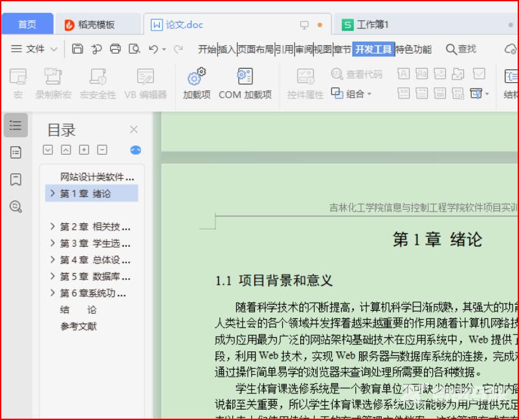Switch to the 审阅 ribbon tab
Screen dimensions: 519x420
(x=304, y=49)
